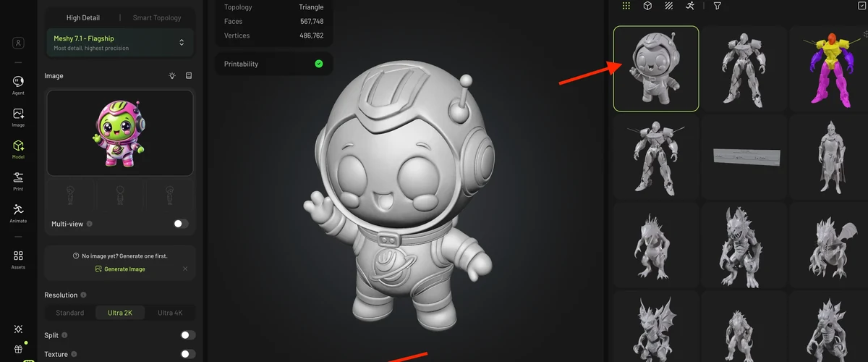This screenshot has width=868, height=362.
Task: Open the funnel filter in assets panel
Action: (x=717, y=5)
